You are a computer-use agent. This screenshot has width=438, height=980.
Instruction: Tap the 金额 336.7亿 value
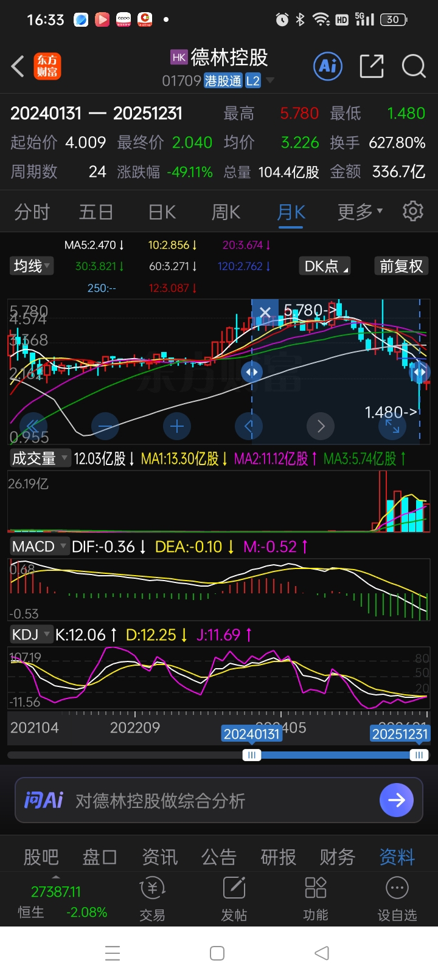click(x=398, y=172)
